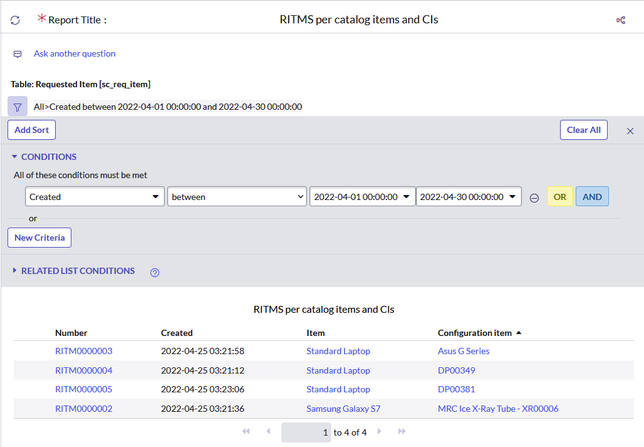Open the Related List Conditions help icon
This screenshot has height=447, width=644.
coord(154,272)
